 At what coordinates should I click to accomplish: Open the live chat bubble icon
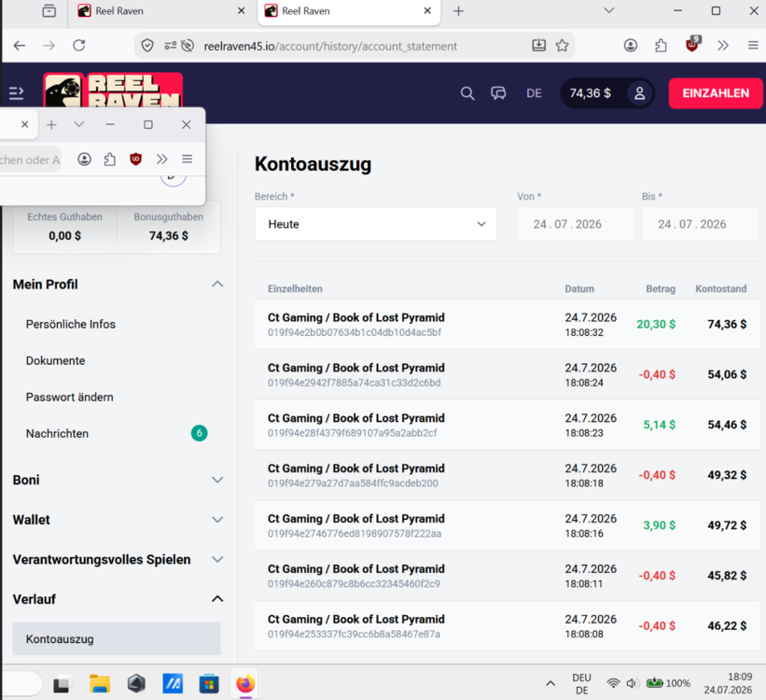tap(498, 93)
